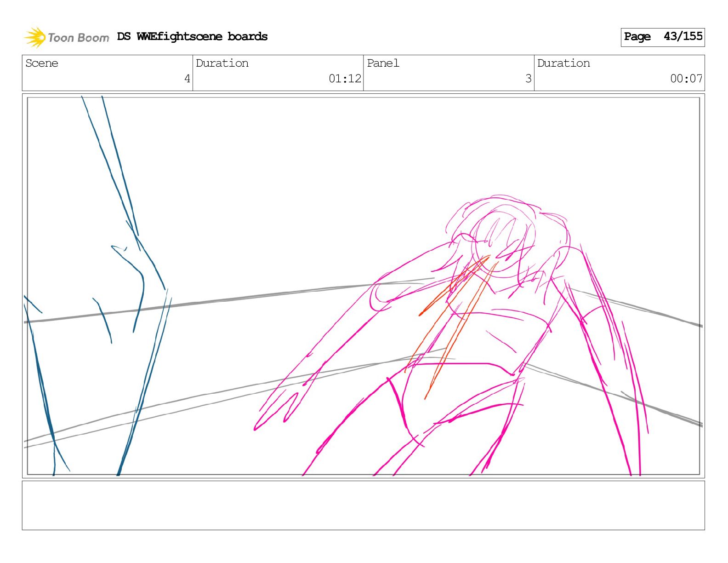
Task: Select the title 'DS WWEfightscene boards'
Action: tap(192, 36)
